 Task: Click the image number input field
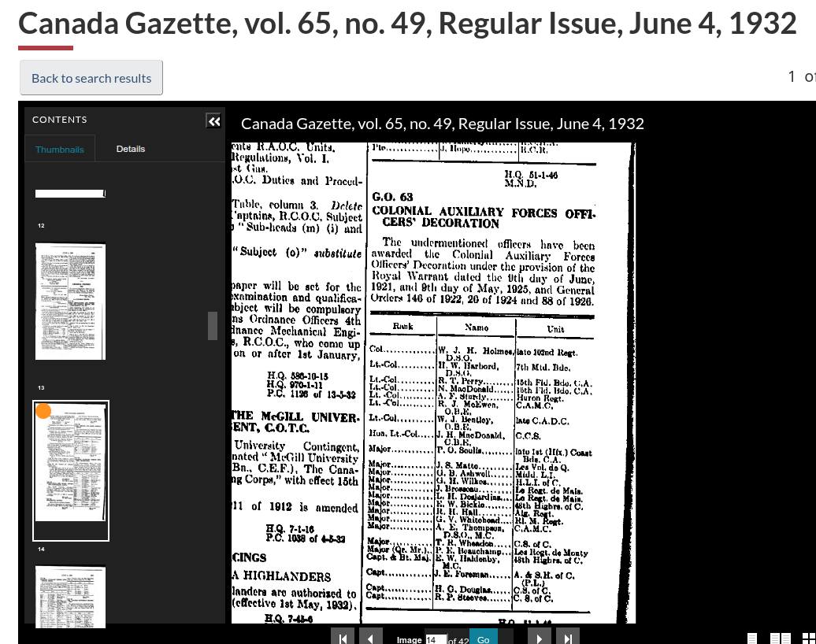point(436,639)
